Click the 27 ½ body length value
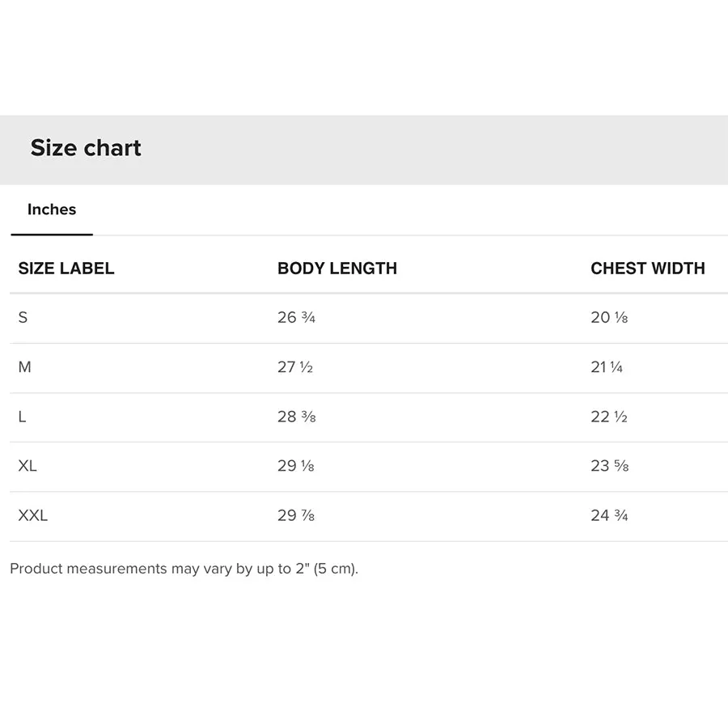The height and width of the screenshot is (728, 728). click(295, 367)
